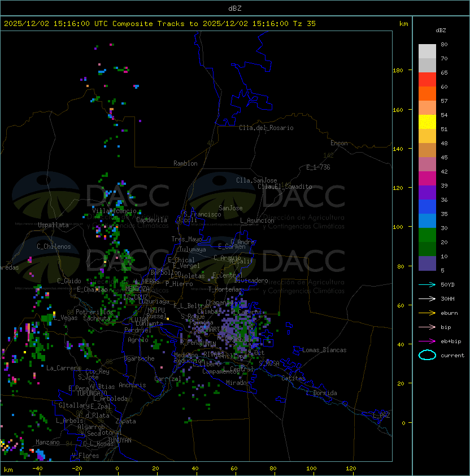Viewport: 470px width, 476px height.
Task: Pick the slate 5-10 dBZ swatch
Action: pyautogui.click(x=427, y=263)
